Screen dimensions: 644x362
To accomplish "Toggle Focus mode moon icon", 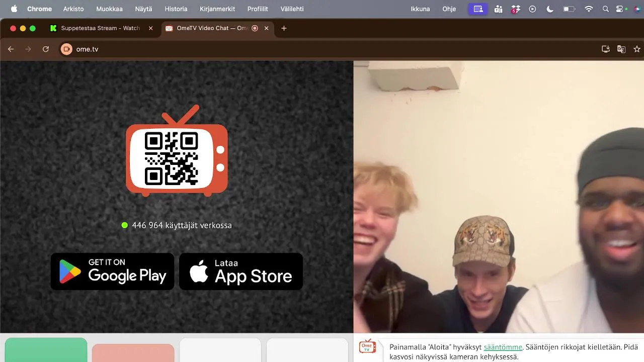I will 549,9.
